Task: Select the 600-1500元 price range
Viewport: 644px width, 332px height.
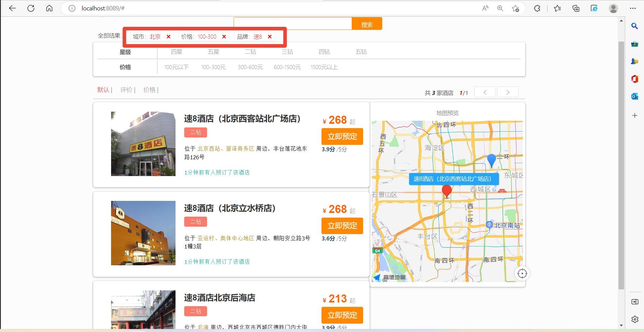Action: (287, 67)
